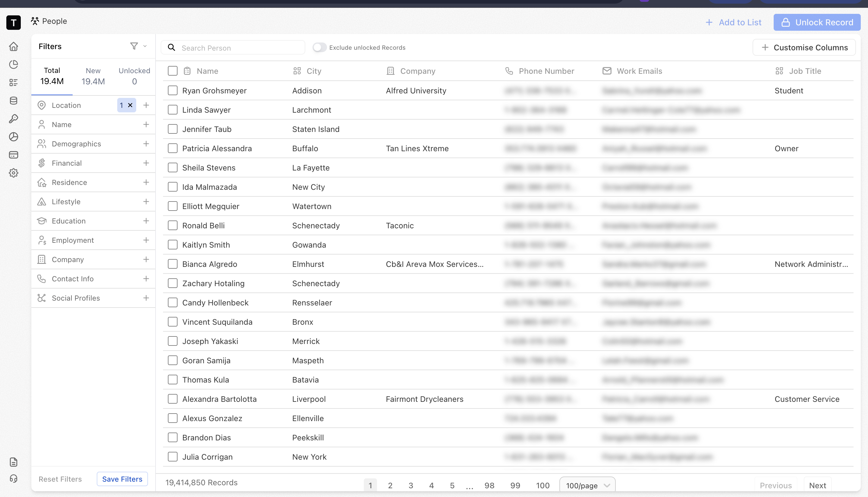The image size is (868, 497).
Task: Tick the select-all header checkbox
Action: [x=173, y=71]
